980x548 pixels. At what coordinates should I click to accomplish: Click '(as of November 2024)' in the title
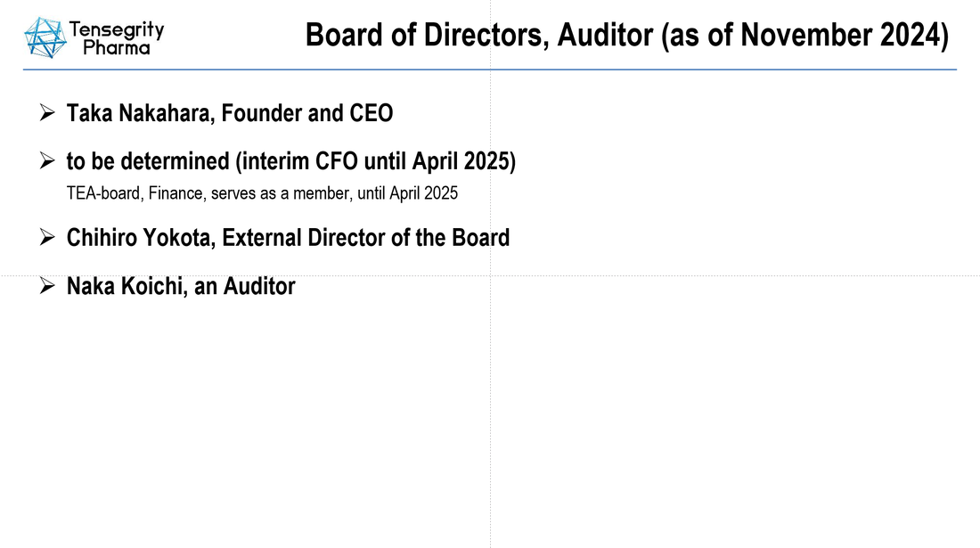point(805,35)
